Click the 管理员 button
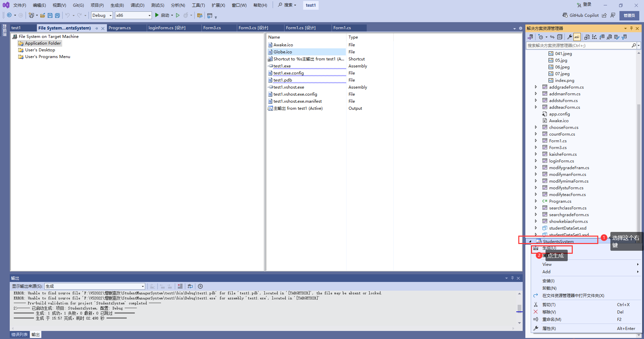Viewport: 644px width, 339px height. (x=629, y=15)
